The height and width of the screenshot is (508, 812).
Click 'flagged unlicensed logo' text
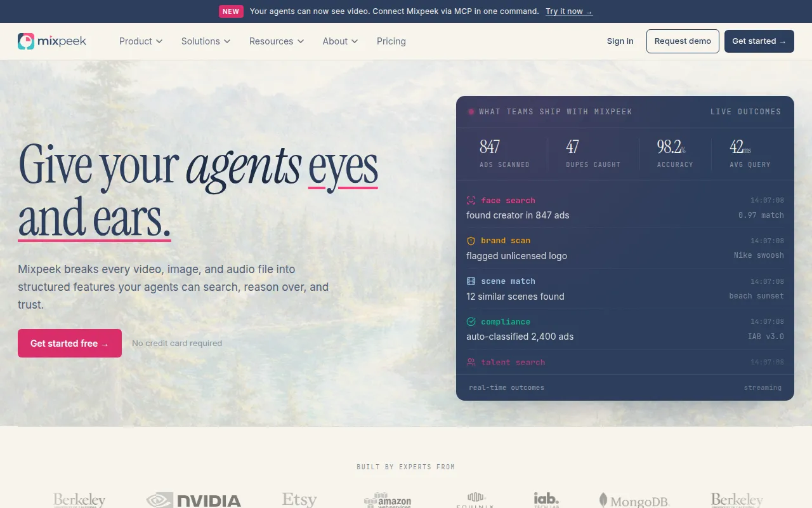pos(516,256)
